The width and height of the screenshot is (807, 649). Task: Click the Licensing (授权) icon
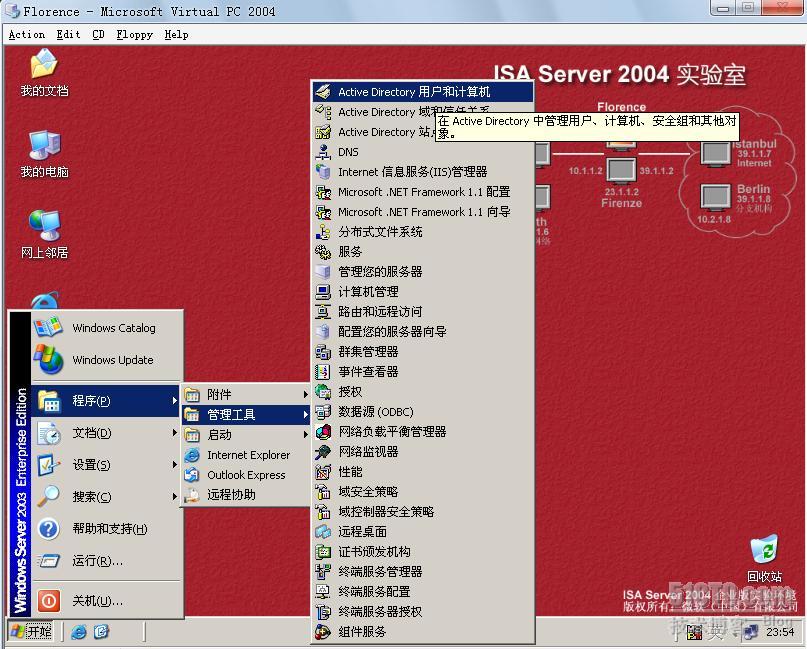click(x=323, y=392)
